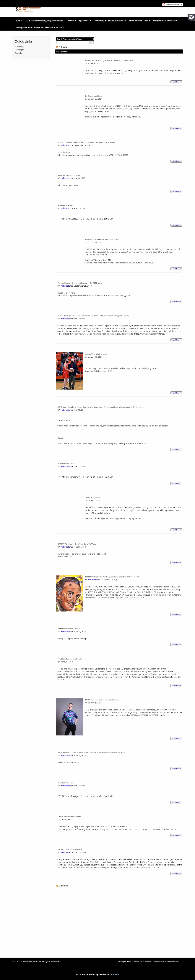Open 2026 Future Operating Levy Referendum
Screen dimensions: 195x980
click(x=45, y=21)
